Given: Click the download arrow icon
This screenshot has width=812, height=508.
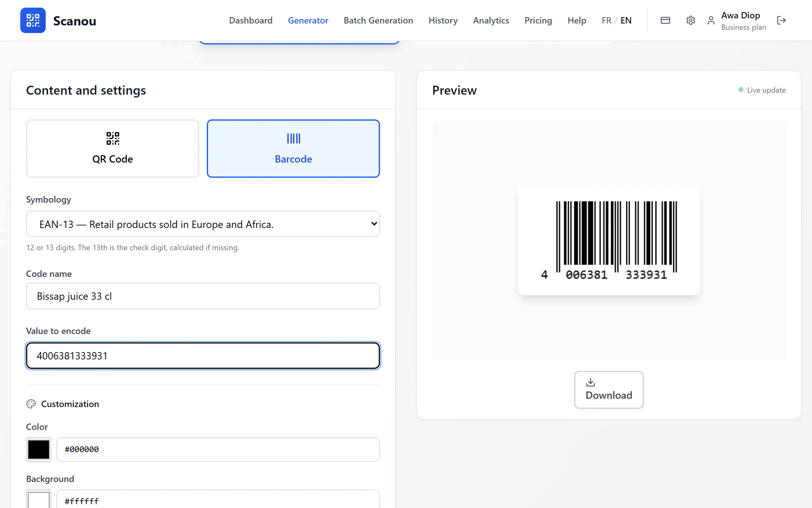Looking at the screenshot, I should pyautogui.click(x=590, y=382).
